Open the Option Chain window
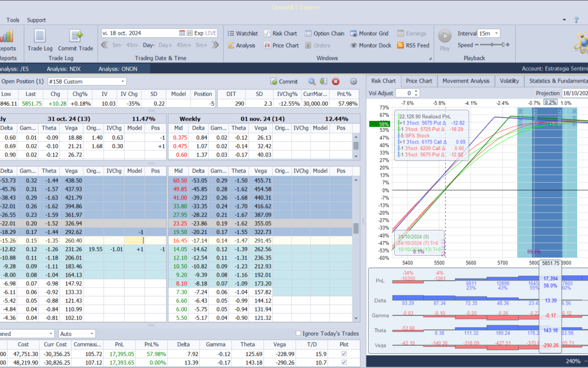588x368 pixels. (x=324, y=33)
